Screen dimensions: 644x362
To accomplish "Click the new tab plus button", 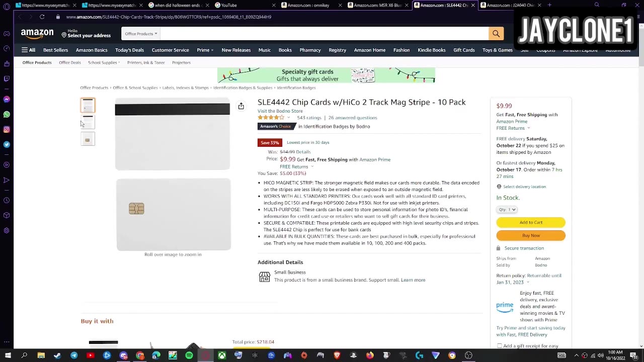I will [549, 5].
